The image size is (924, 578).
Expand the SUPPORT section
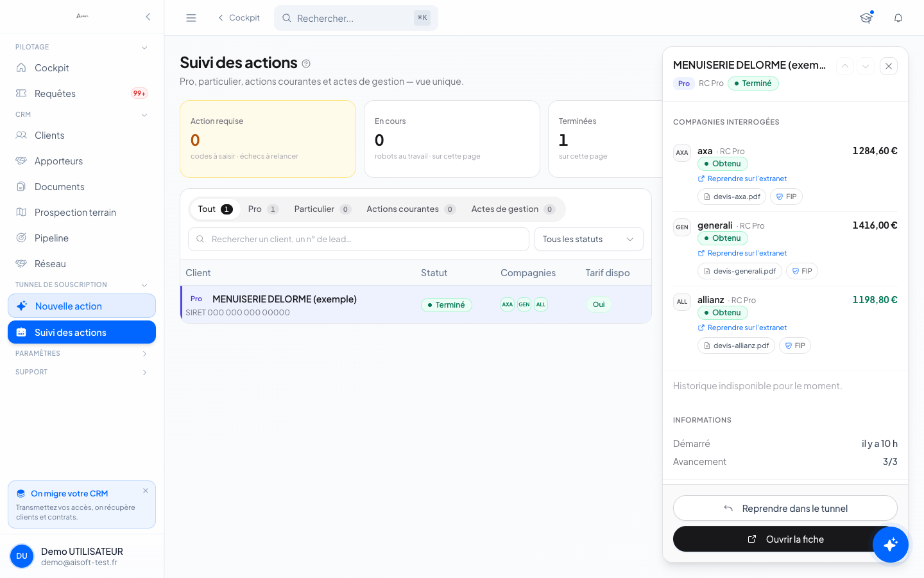pos(81,372)
